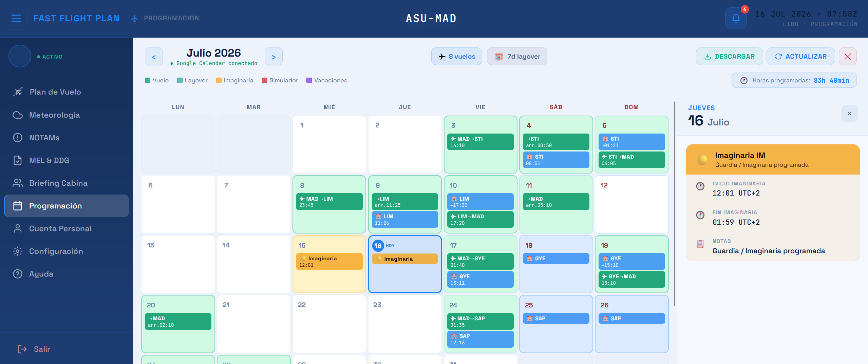Close the Jueves 16 Julio detail panel
This screenshot has height=364, width=868.
tap(849, 114)
